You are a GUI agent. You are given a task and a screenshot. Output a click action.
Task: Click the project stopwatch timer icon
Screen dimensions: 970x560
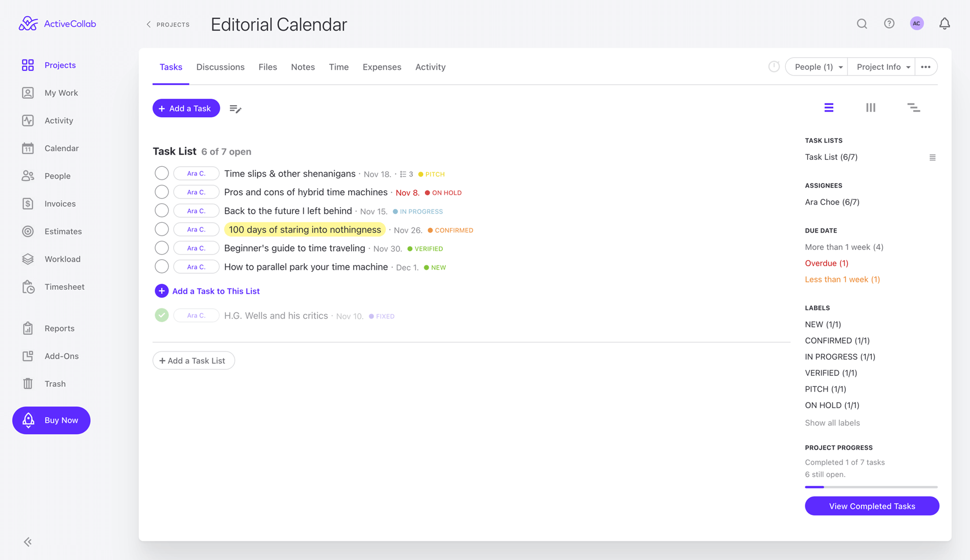pyautogui.click(x=774, y=67)
